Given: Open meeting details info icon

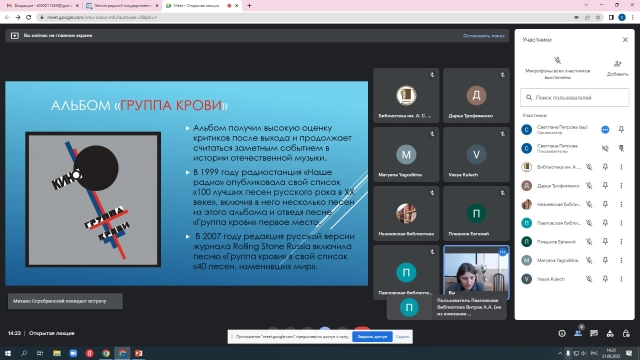Looking at the screenshot, I should (x=562, y=333).
